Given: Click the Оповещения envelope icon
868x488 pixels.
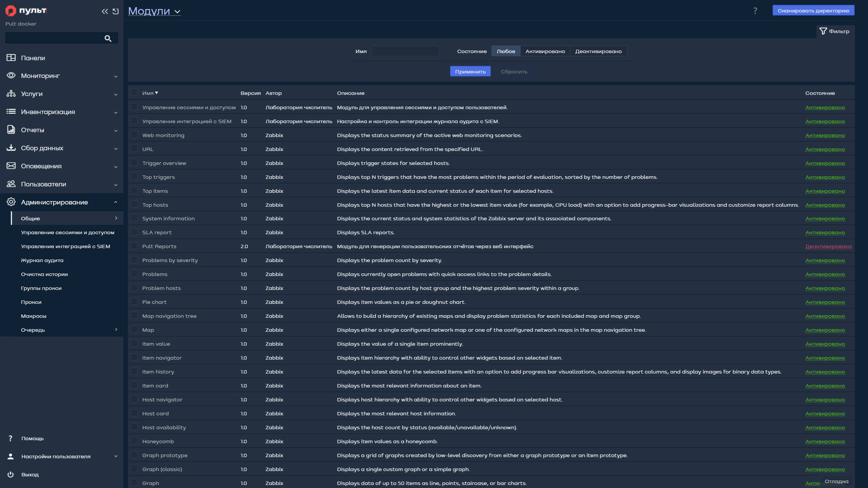Looking at the screenshot, I should (11, 166).
